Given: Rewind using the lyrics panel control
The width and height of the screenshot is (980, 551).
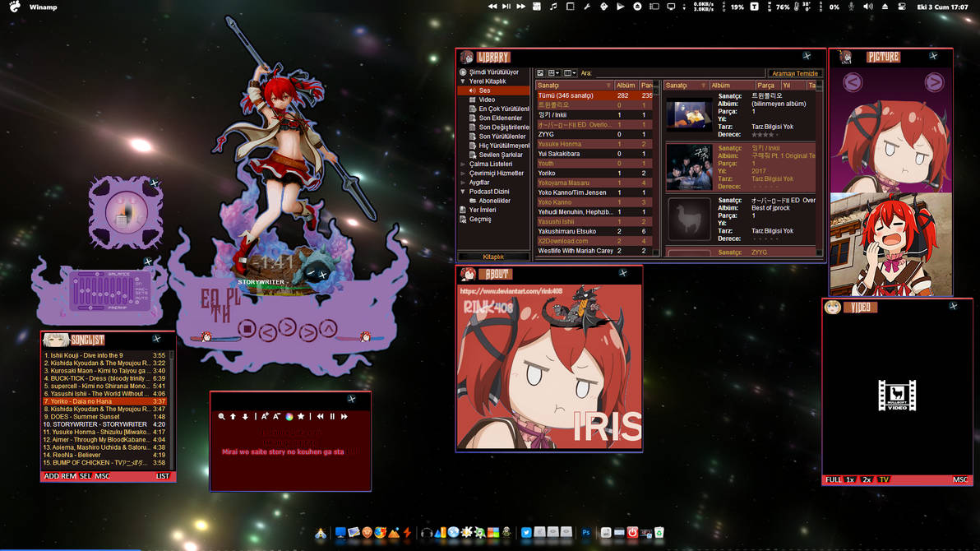Looking at the screenshot, I should [x=320, y=416].
